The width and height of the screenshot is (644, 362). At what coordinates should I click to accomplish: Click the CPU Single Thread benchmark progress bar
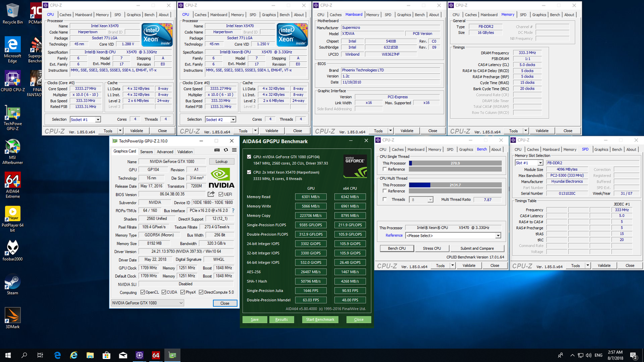coord(454,163)
